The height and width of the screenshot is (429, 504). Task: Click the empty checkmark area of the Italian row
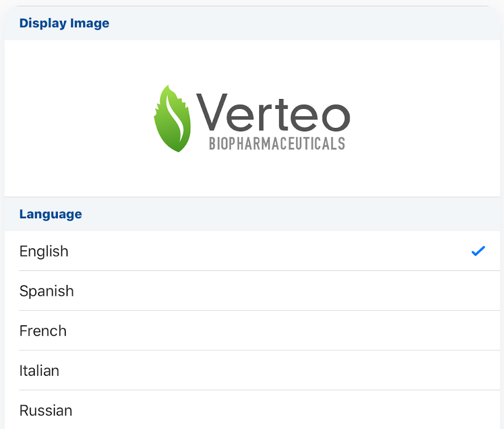478,371
